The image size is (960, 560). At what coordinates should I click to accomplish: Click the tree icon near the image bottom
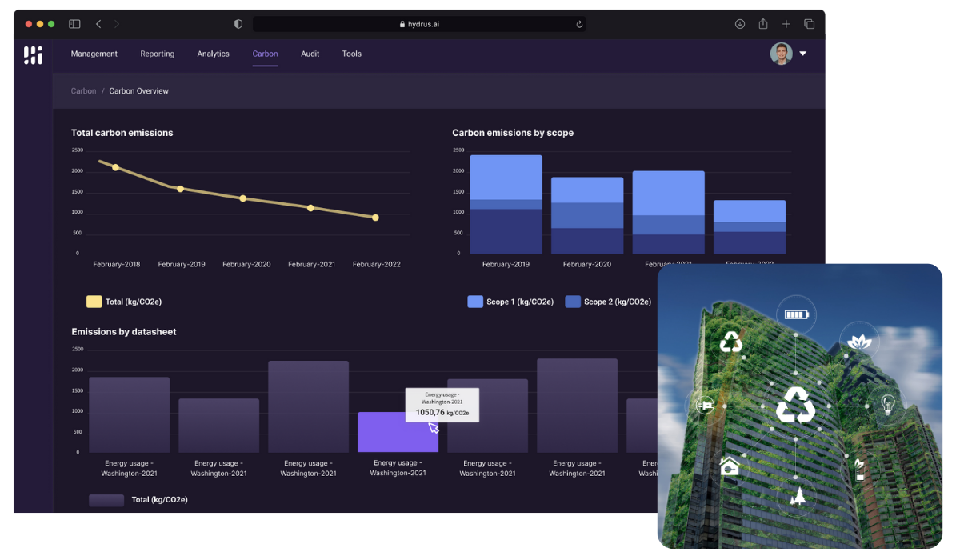[x=798, y=494]
